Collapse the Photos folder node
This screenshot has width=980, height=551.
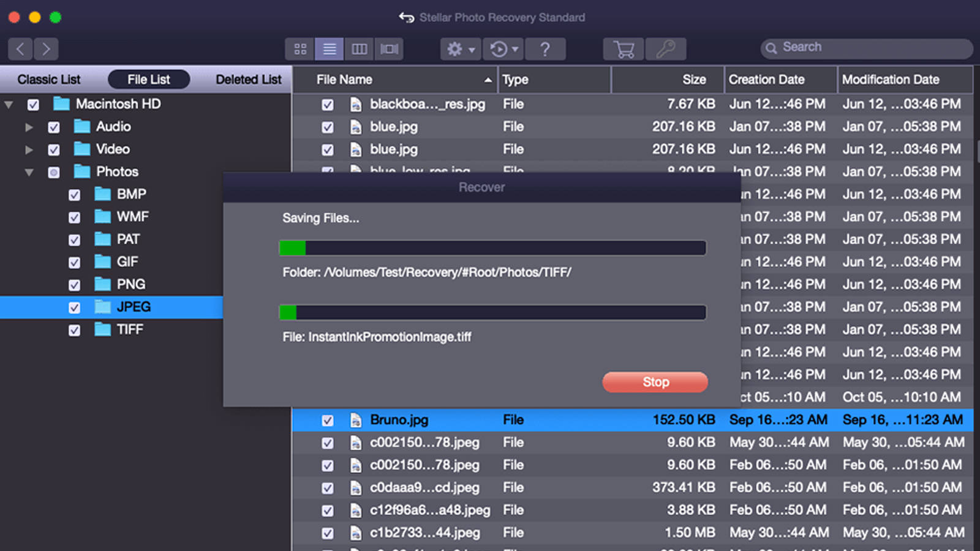point(29,173)
